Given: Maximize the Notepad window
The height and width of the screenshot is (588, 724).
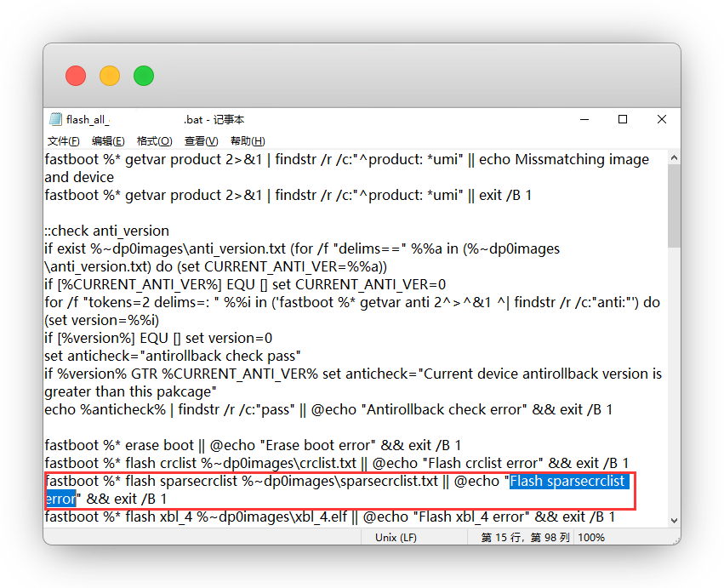Looking at the screenshot, I should [x=623, y=120].
